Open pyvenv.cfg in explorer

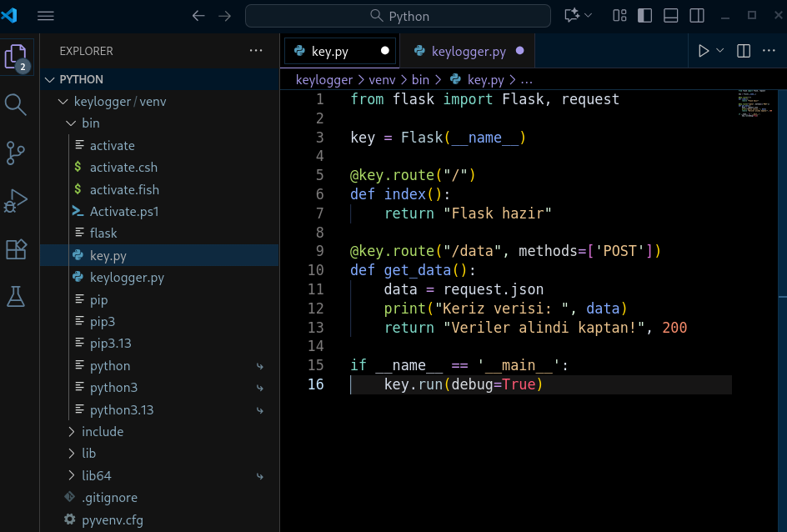click(159, 520)
